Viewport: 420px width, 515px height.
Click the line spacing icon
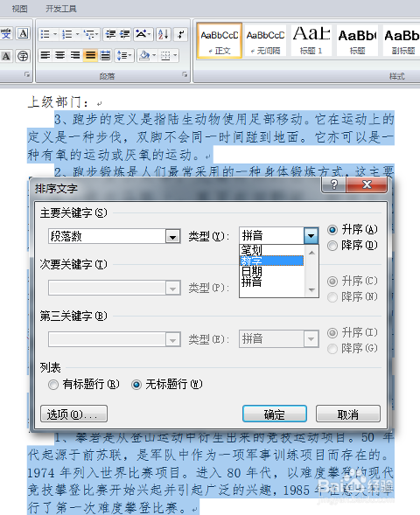pyautogui.click(x=121, y=55)
